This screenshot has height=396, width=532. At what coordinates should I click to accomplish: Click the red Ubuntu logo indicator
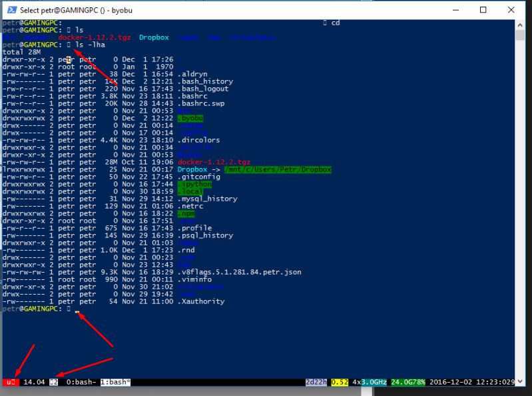tap(11, 382)
